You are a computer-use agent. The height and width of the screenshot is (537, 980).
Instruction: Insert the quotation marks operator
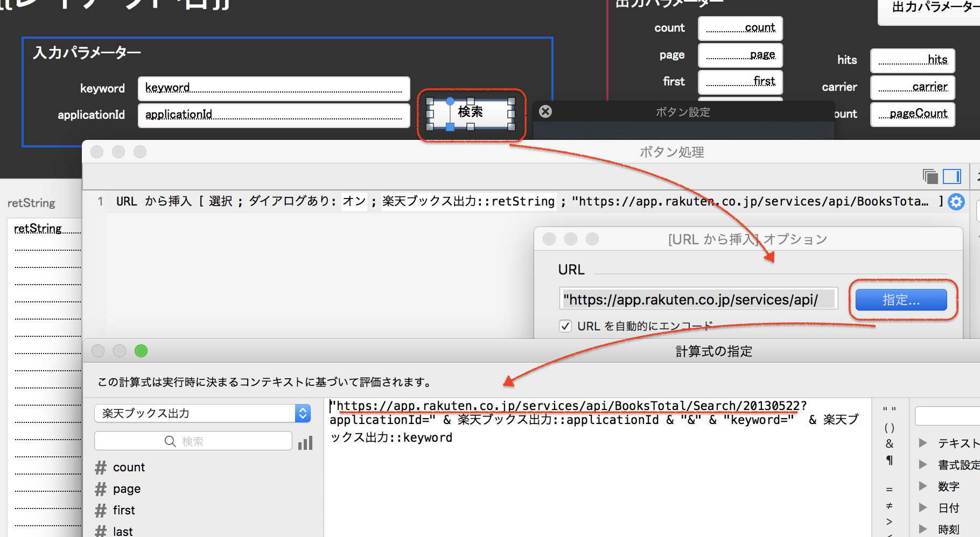tap(890, 411)
